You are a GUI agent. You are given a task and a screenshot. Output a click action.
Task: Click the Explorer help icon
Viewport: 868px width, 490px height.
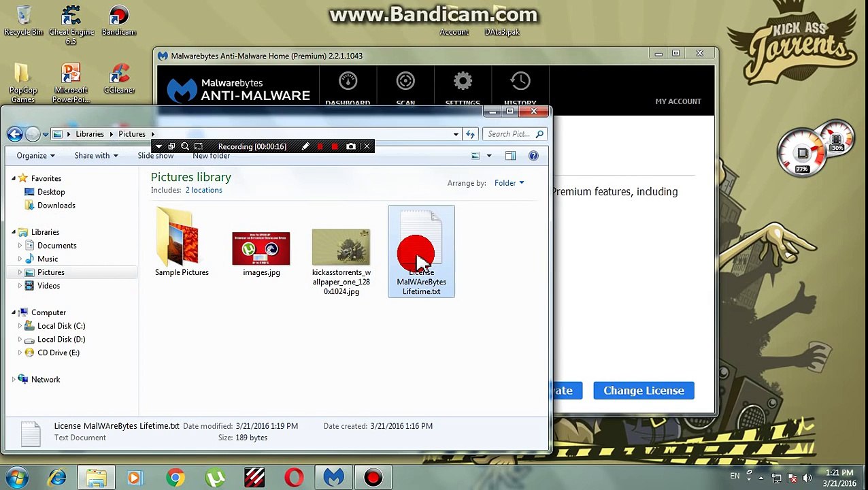click(x=533, y=156)
